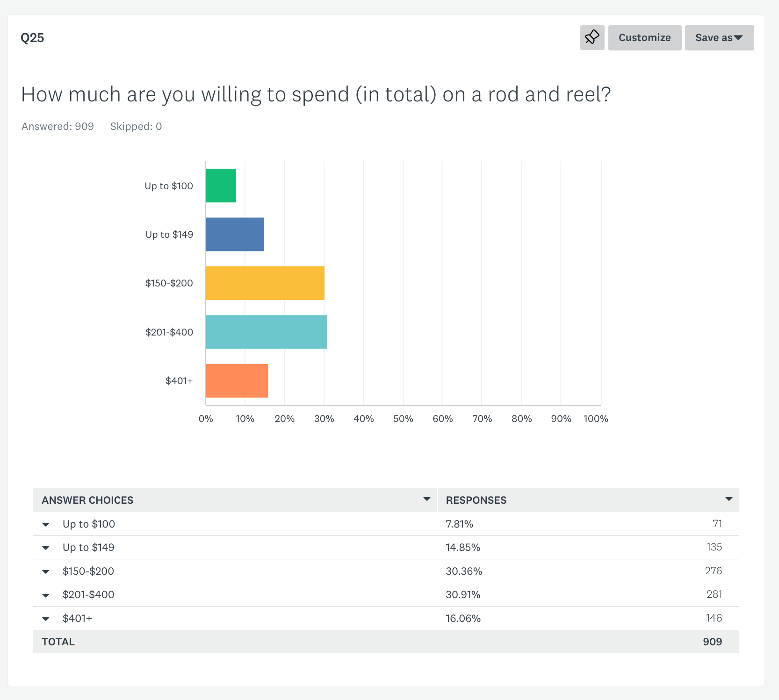Click the question title about rod and reel
Screen dimensions: 779x700
pyautogui.click(x=316, y=94)
